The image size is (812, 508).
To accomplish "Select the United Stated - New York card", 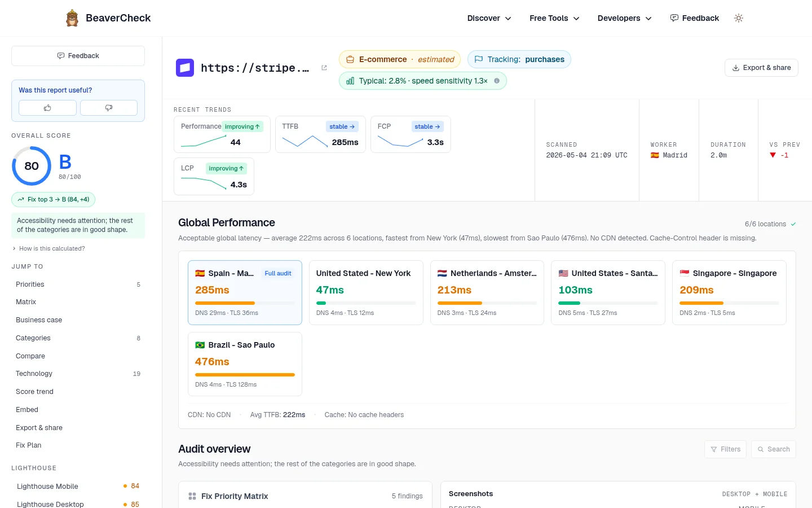I will tap(366, 292).
